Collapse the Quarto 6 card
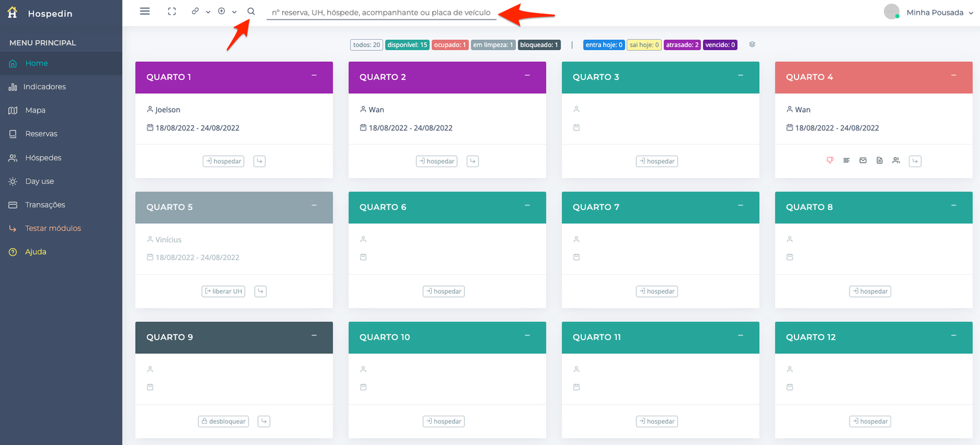 [x=527, y=205]
